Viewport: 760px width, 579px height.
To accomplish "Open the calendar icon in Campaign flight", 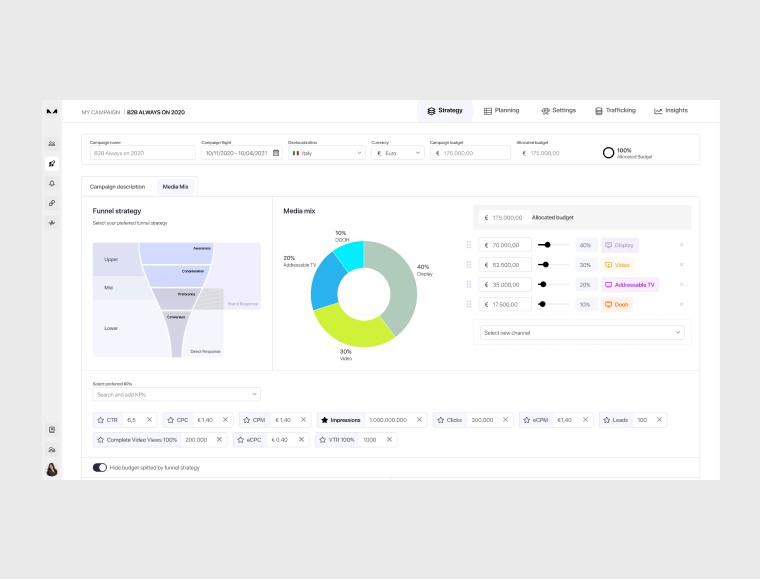I will click(276, 153).
